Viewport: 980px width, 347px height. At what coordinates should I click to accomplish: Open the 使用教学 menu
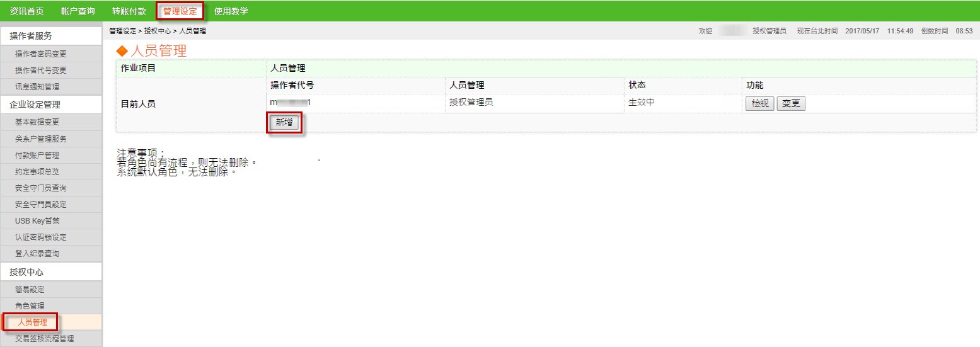click(231, 11)
